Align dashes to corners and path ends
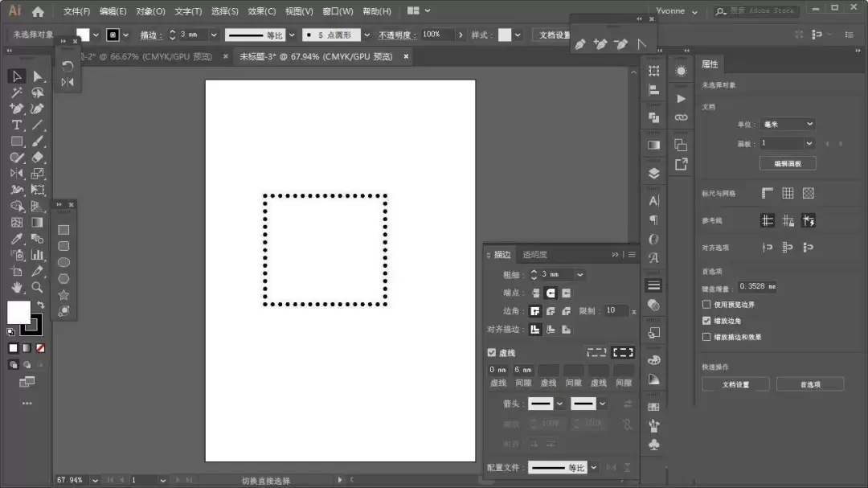Screen dimensions: 868x488 click(x=623, y=352)
